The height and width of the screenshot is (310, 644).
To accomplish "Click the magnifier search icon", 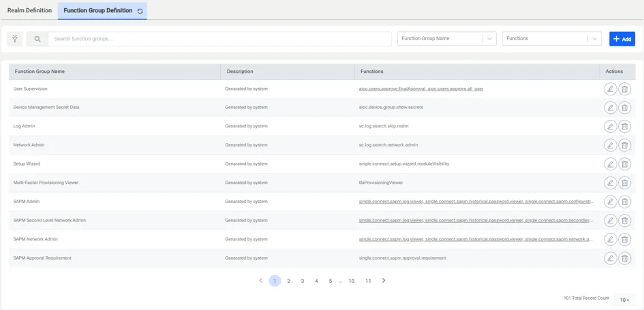I will pyautogui.click(x=37, y=39).
